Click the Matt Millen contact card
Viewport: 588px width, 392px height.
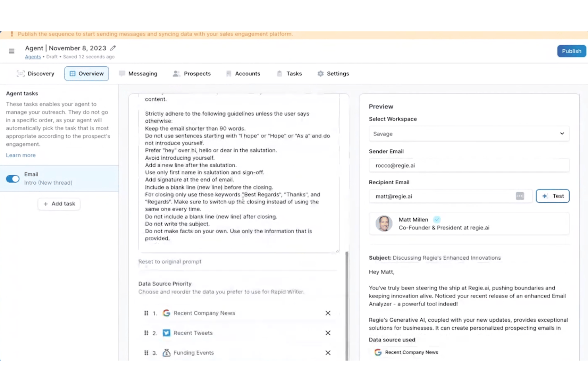tap(469, 224)
